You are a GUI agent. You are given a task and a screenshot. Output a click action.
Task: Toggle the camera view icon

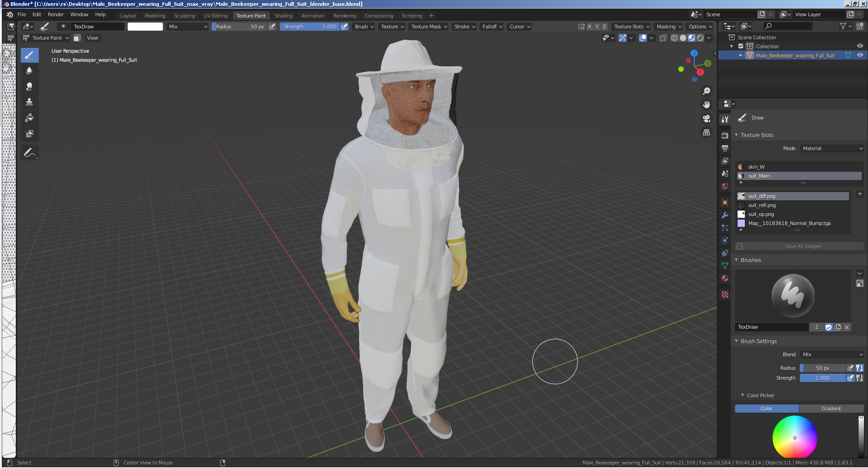coord(706,119)
